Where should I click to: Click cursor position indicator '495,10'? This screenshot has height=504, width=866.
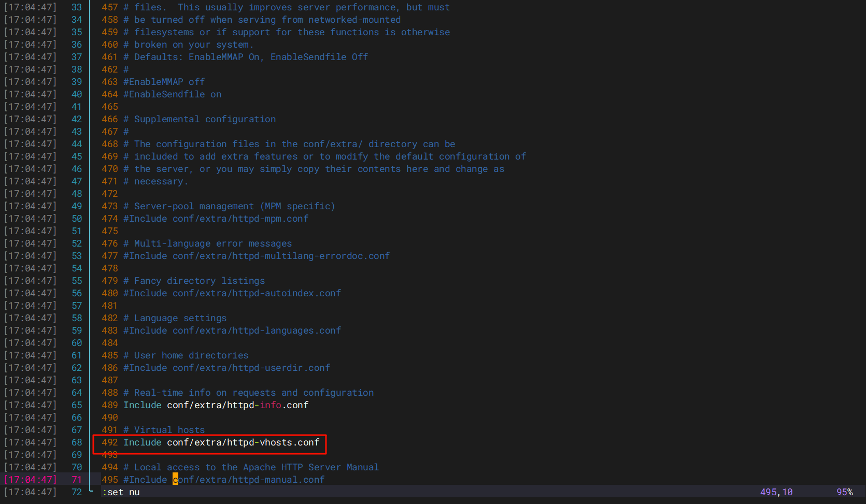776,492
